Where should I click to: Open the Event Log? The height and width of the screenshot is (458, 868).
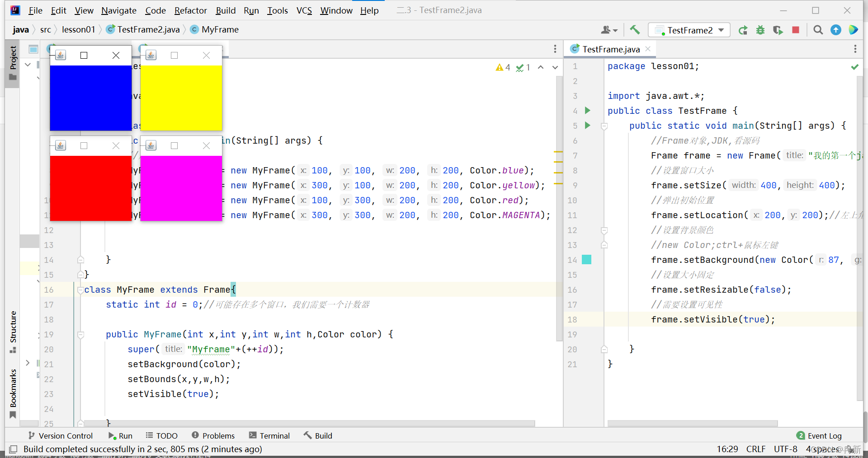coord(819,435)
